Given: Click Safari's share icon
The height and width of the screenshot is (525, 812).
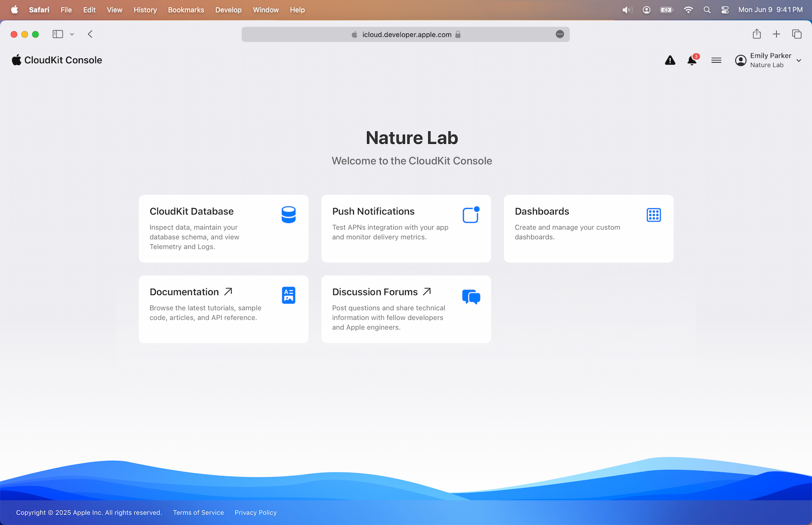Looking at the screenshot, I should click(757, 34).
